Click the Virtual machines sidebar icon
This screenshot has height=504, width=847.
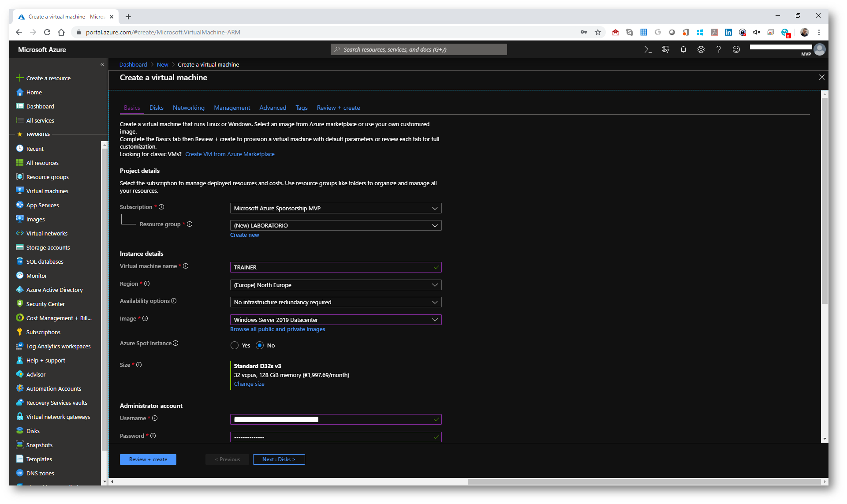[x=19, y=191]
